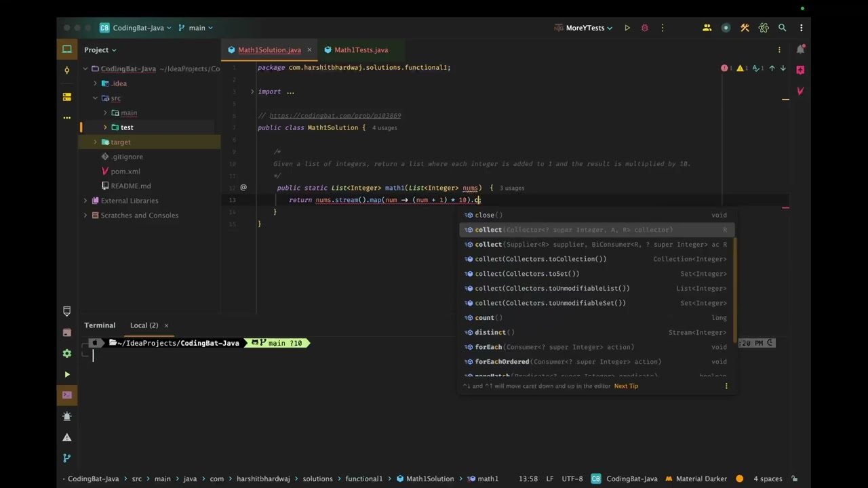Select collect(Collectors.toSet()) completion suggestion
868x488 pixels.
tap(527, 274)
